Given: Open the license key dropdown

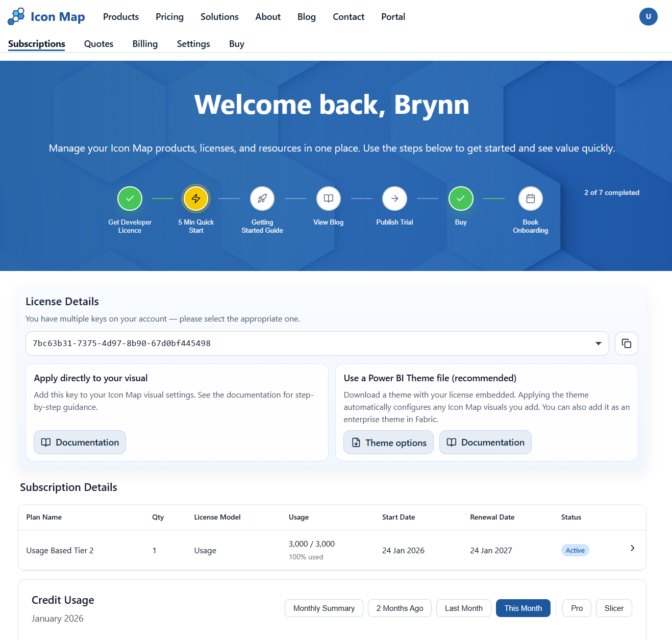Looking at the screenshot, I should click(x=598, y=343).
